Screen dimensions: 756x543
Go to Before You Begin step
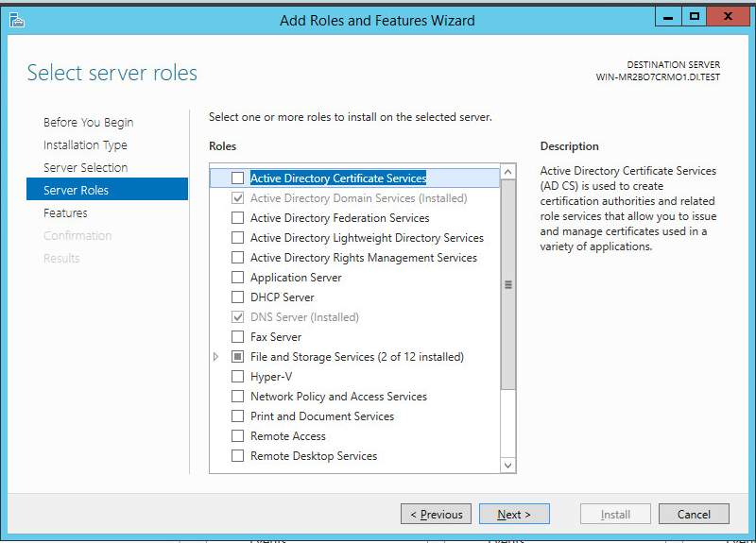(x=88, y=123)
